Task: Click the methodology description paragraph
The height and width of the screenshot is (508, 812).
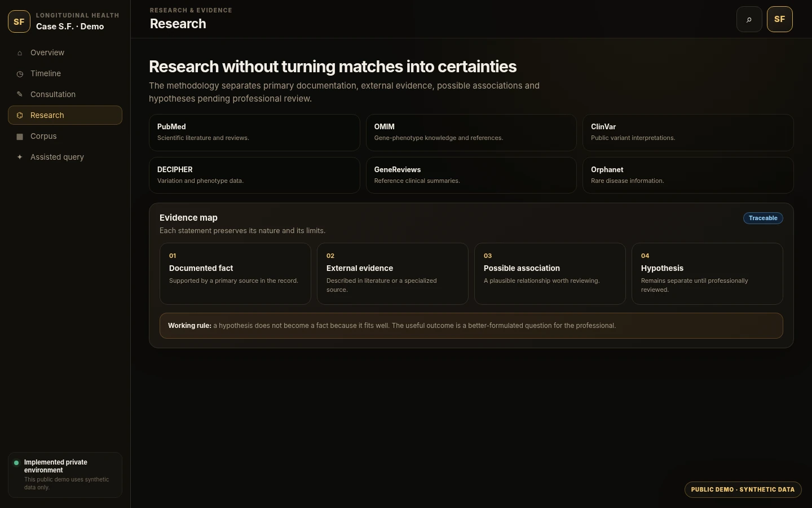Action: [344, 92]
